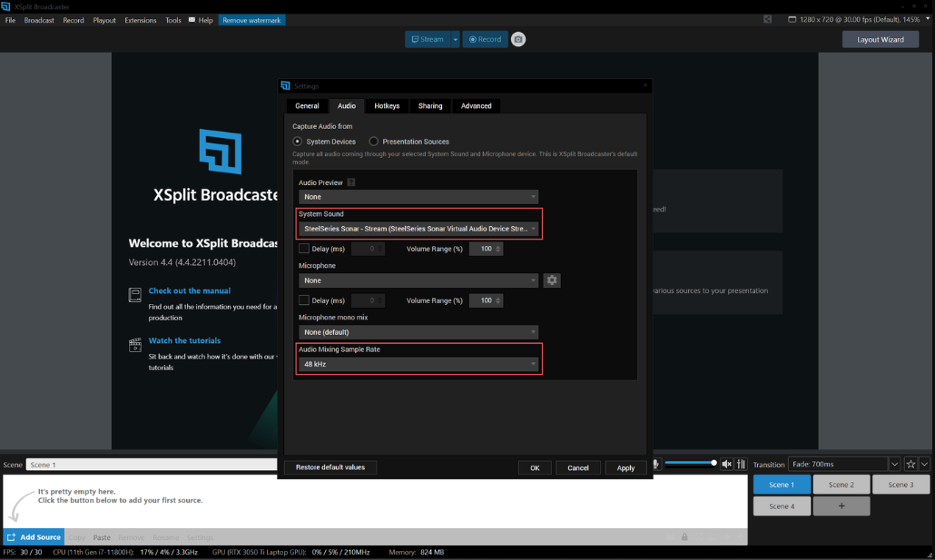This screenshot has width=935, height=560.
Task: Take a snapshot with the camera icon
Action: click(518, 39)
